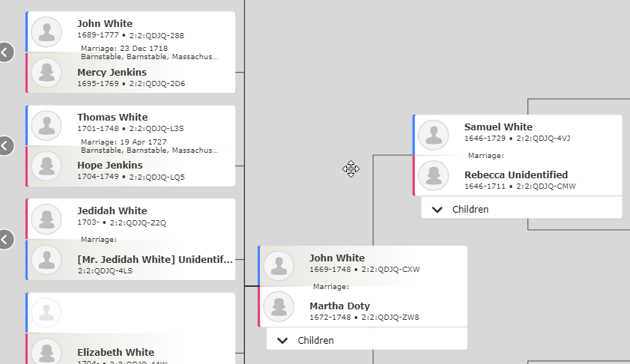The height and width of the screenshot is (364, 630).
Task: Click Mercy Jenkins portrait icon
Action: 47,73
